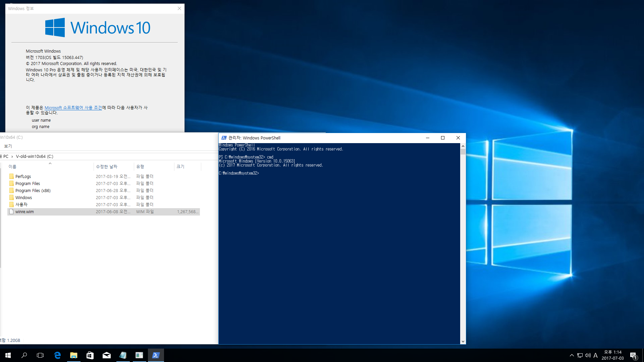Open network status tray icon

point(580,355)
